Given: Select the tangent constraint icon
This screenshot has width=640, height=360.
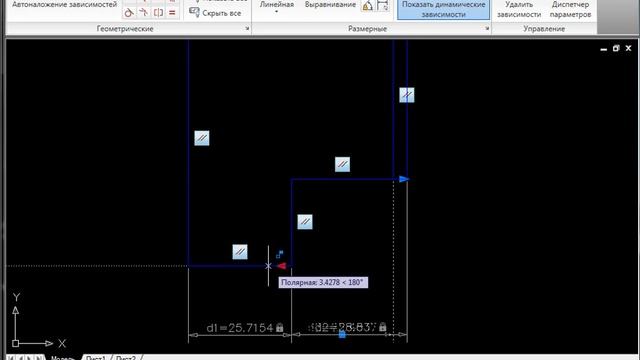Looking at the screenshot, I should [x=129, y=12].
